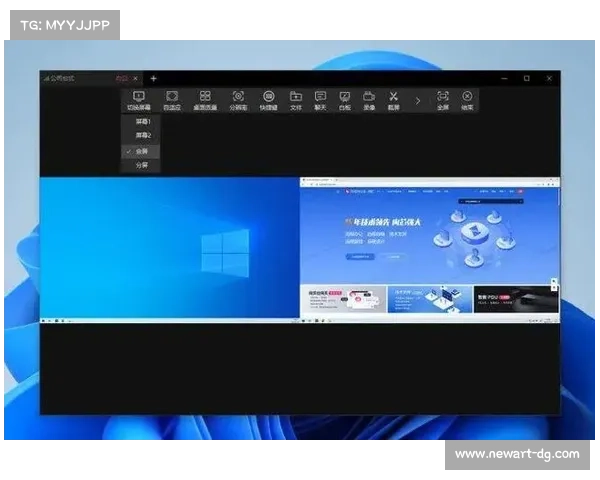The height and width of the screenshot is (480, 600).
Task: Choose 屏幕2 from the screen menu
Action: tap(140, 136)
